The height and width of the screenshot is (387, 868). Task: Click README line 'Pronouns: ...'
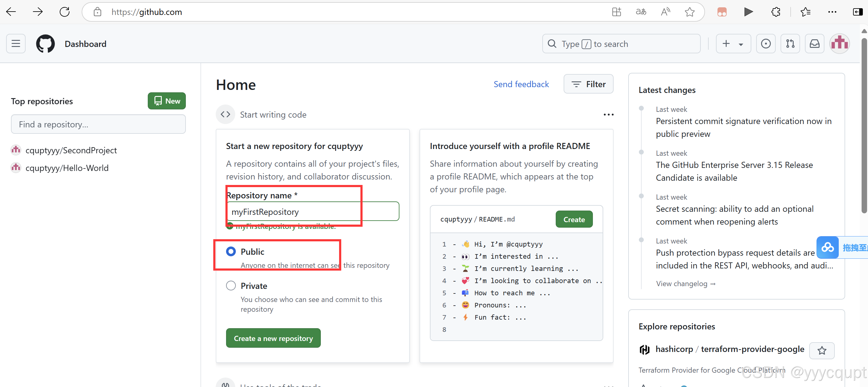[x=500, y=305]
